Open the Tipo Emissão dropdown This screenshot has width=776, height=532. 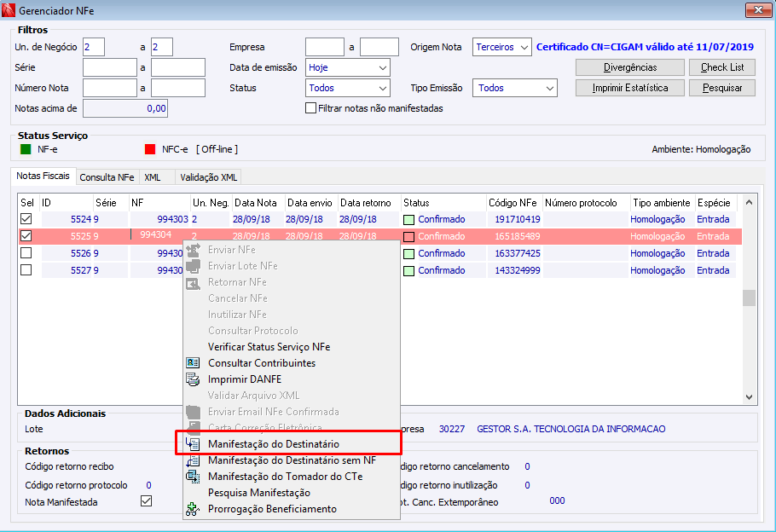pyautogui.click(x=515, y=88)
